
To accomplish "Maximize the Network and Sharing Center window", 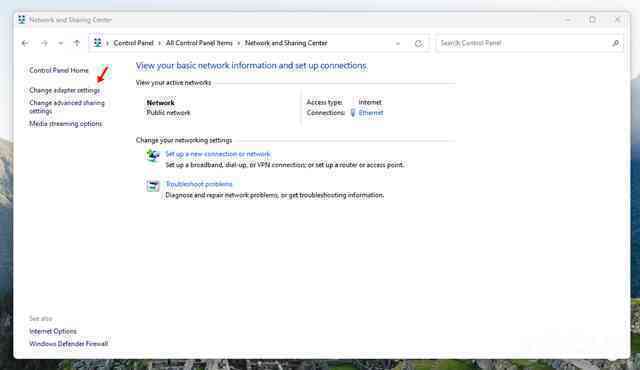I will 593,20.
